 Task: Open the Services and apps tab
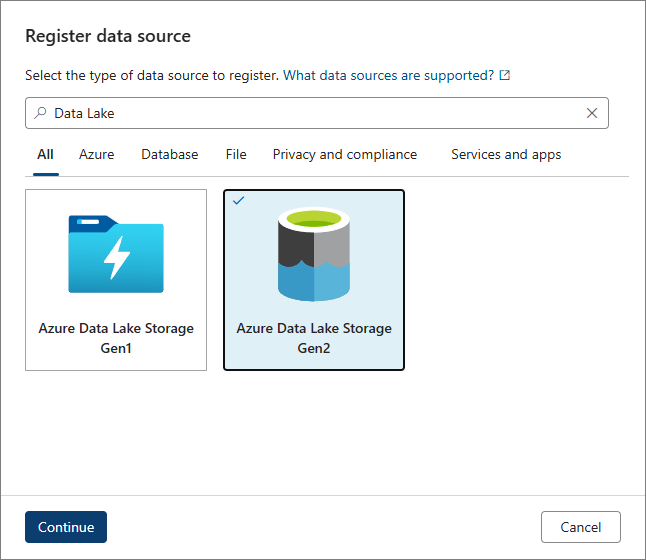tap(506, 155)
